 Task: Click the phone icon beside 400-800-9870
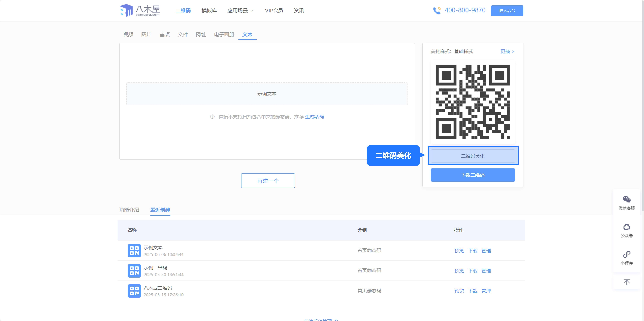coord(437,10)
